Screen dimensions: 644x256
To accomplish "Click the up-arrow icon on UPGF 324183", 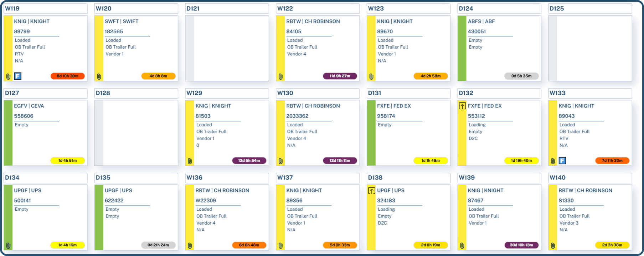I will [371, 191].
